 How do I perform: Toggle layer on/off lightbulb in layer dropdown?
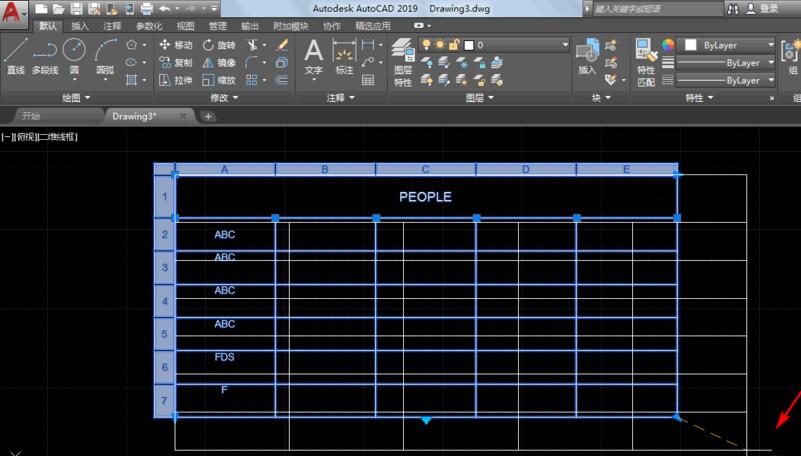click(426, 45)
